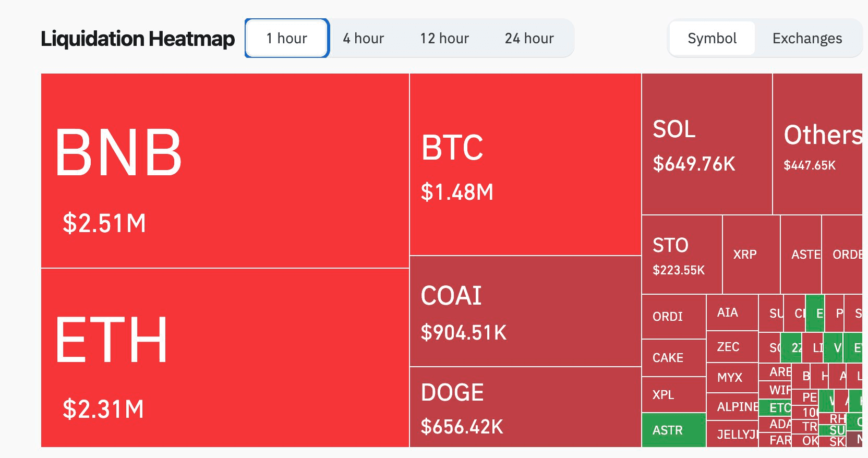The width and height of the screenshot is (868, 458).
Task: Click the COAI $904.51K tile
Action: pyautogui.click(x=525, y=311)
